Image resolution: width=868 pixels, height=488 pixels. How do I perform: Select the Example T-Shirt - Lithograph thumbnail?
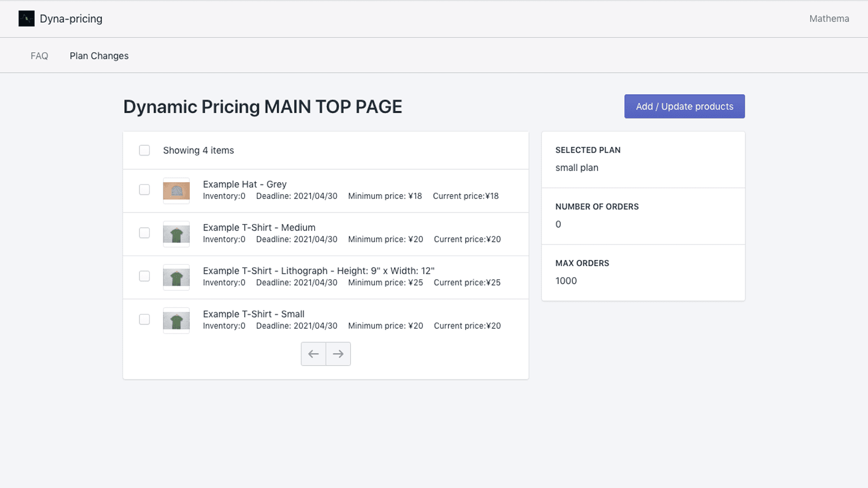[x=176, y=277]
